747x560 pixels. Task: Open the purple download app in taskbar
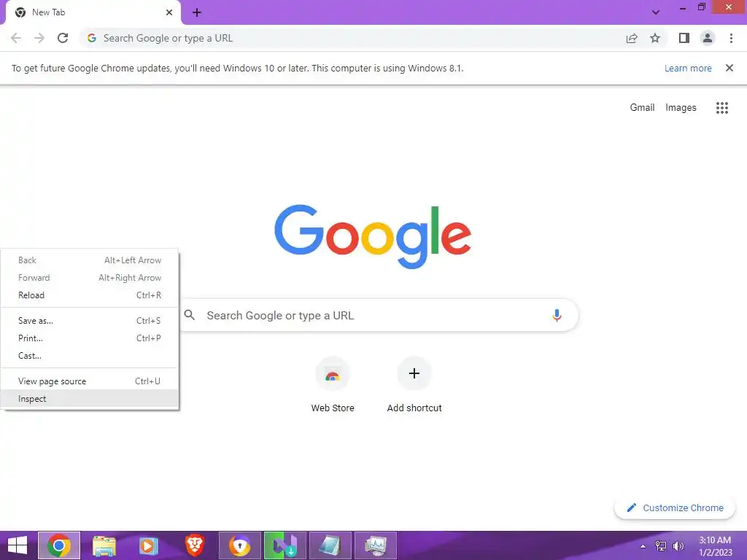click(x=285, y=545)
